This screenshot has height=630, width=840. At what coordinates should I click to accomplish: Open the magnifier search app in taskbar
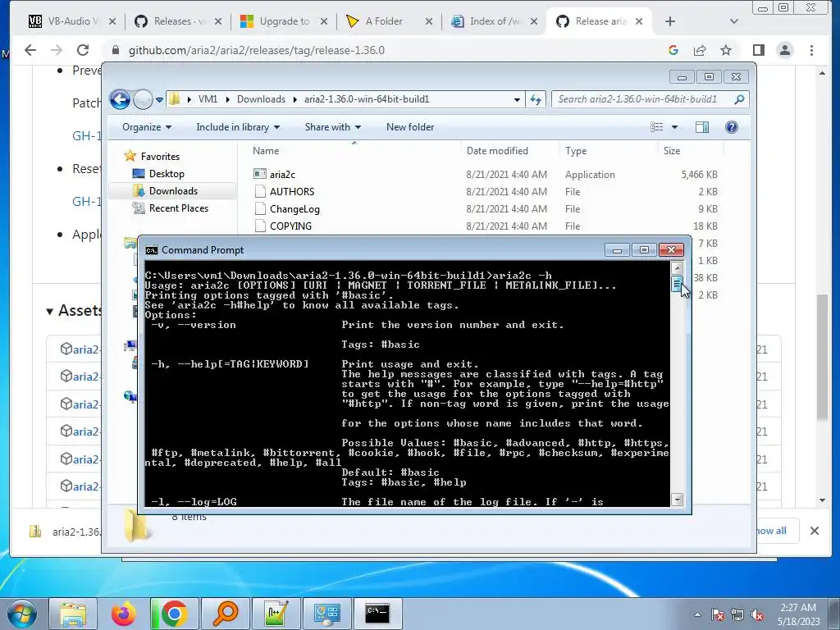coord(225,614)
